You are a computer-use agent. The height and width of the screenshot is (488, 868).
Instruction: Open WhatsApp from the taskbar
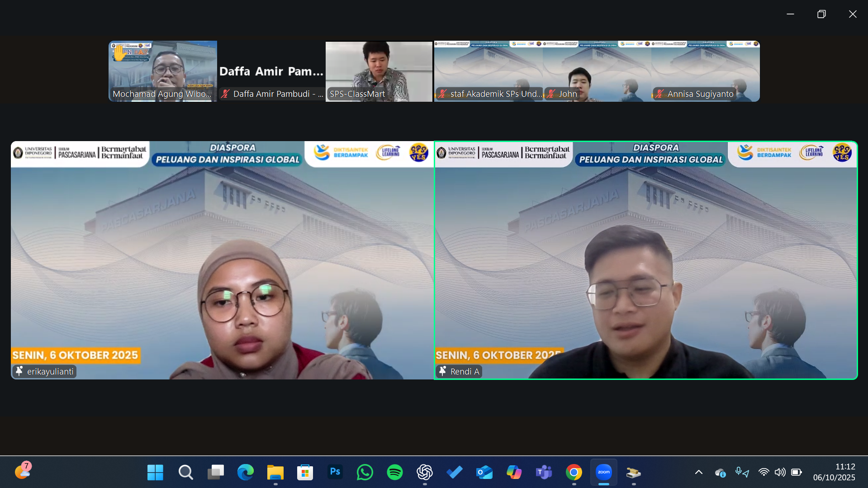click(x=365, y=472)
